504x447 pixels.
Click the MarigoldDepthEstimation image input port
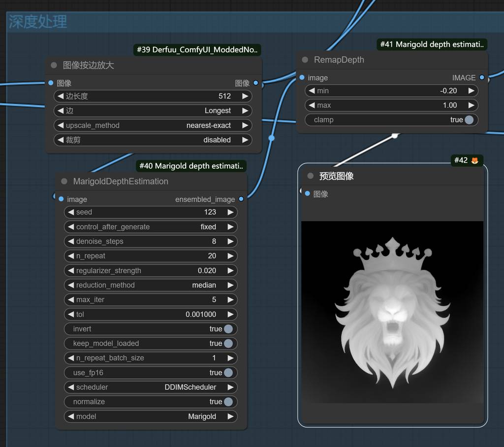pos(61,199)
